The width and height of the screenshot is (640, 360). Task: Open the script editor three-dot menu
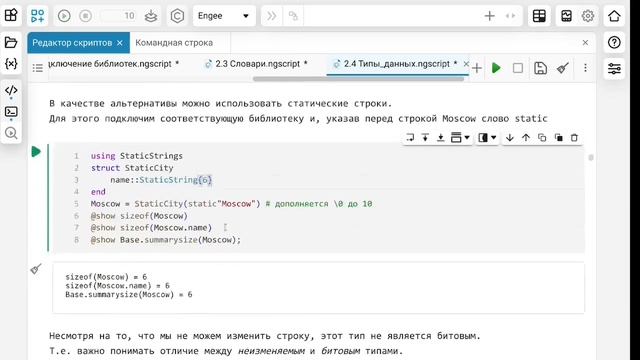pyautogui.click(x=585, y=68)
